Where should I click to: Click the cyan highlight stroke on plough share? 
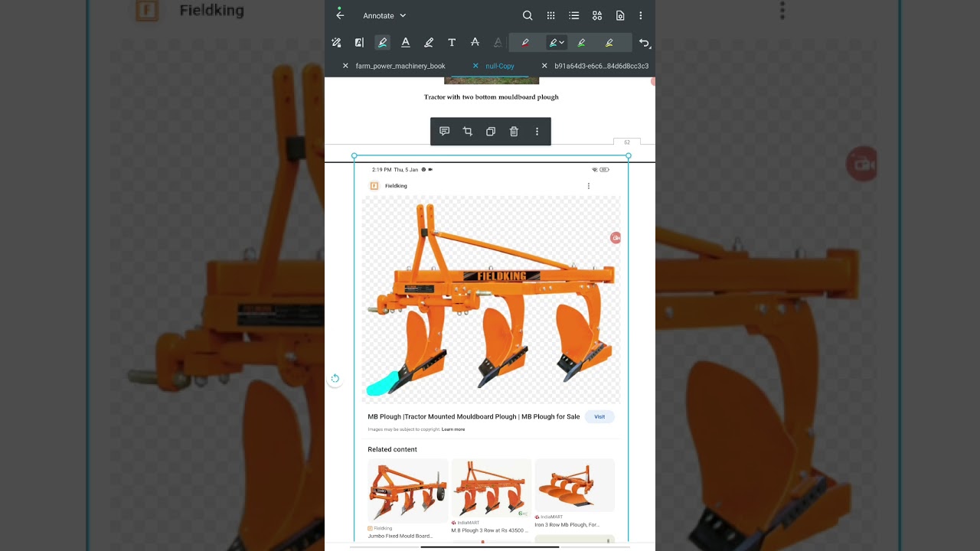(382, 384)
